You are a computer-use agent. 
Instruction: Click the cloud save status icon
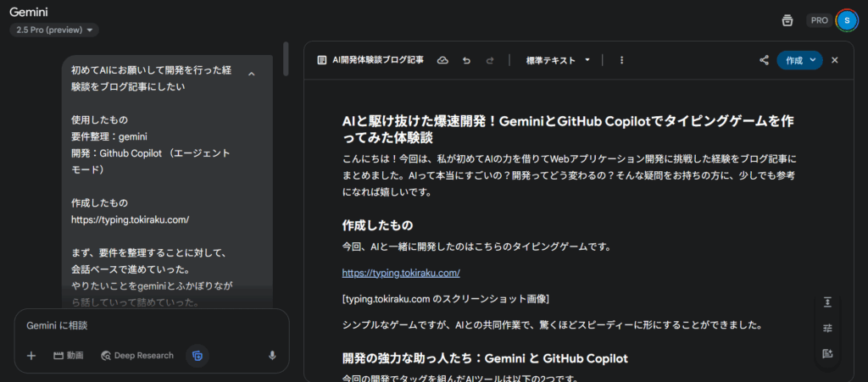(x=442, y=60)
